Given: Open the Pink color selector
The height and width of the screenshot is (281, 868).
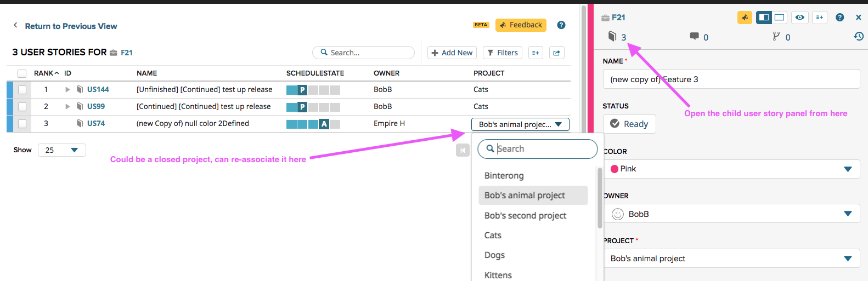Looking at the screenshot, I should [x=731, y=169].
